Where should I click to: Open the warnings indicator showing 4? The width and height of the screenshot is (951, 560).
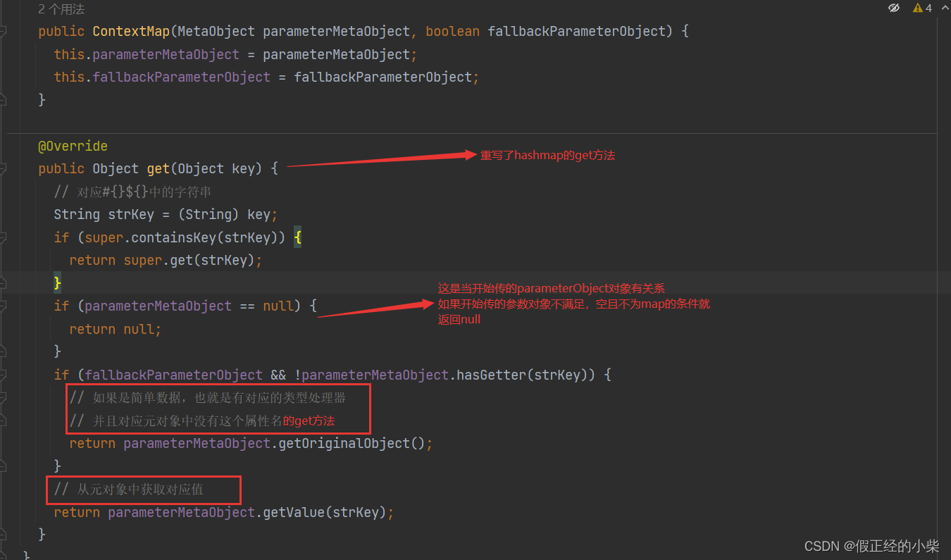point(922,8)
